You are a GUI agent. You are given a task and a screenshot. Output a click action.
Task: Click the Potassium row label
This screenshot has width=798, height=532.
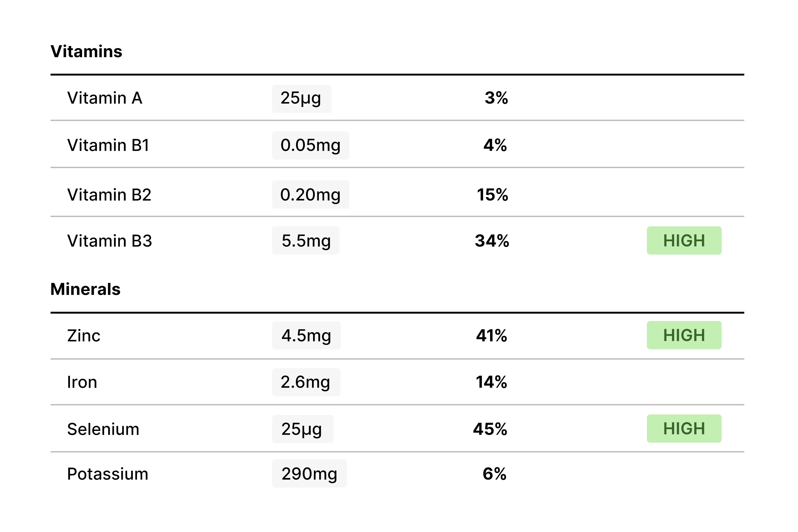[x=107, y=474]
